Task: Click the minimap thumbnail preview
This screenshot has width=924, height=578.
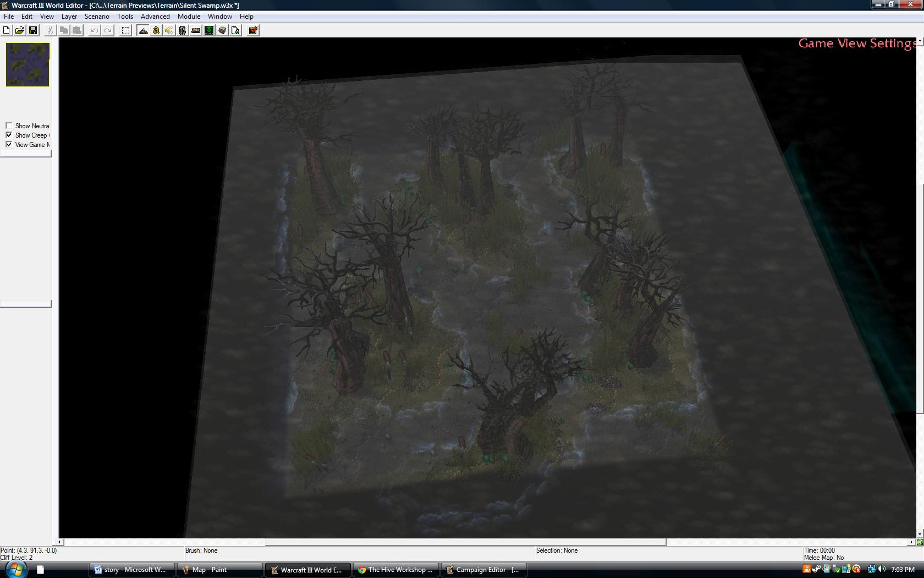Action: tap(28, 64)
